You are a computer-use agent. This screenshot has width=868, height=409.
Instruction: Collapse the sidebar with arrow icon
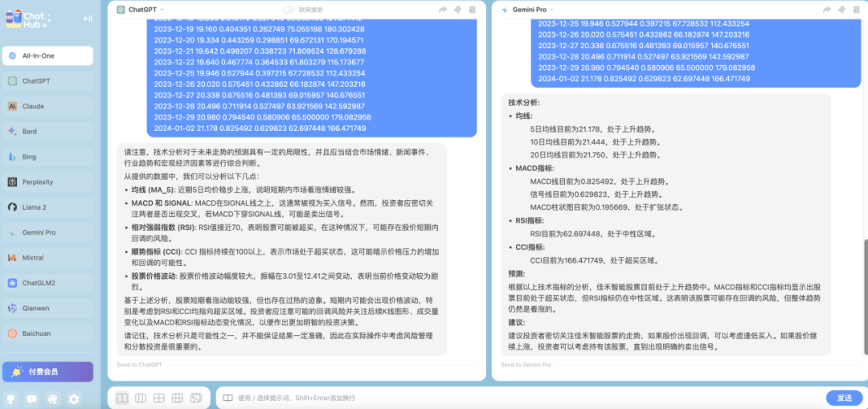tap(88, 18)
